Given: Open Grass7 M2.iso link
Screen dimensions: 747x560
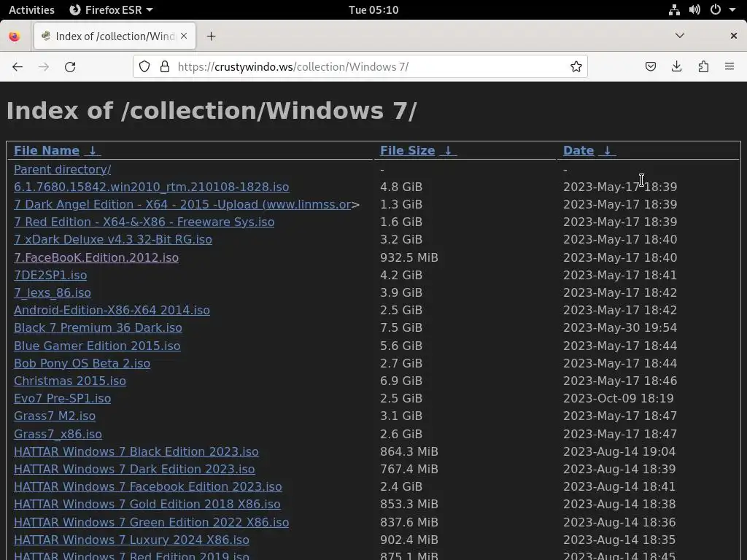Looking at the screenshot, I should [55, 416].
